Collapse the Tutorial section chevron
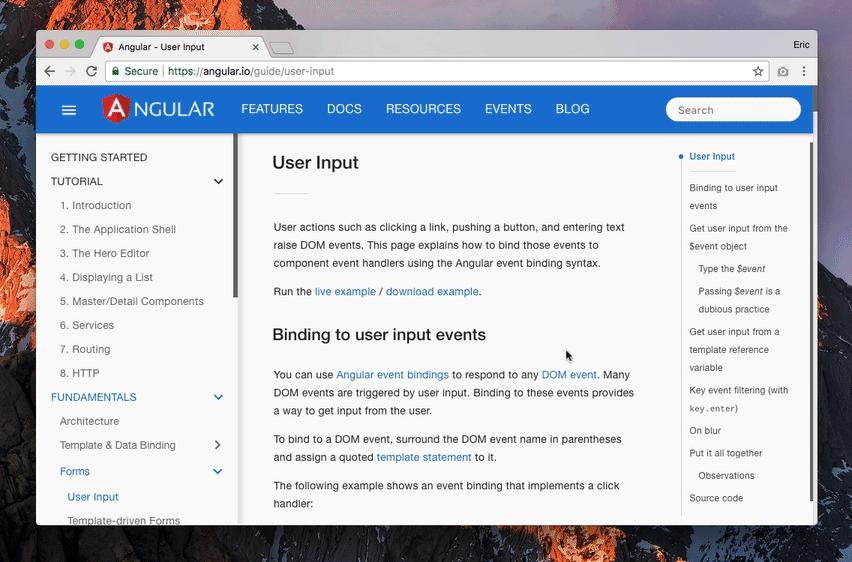Screen dimensions: 852x562 pos(218,182)
